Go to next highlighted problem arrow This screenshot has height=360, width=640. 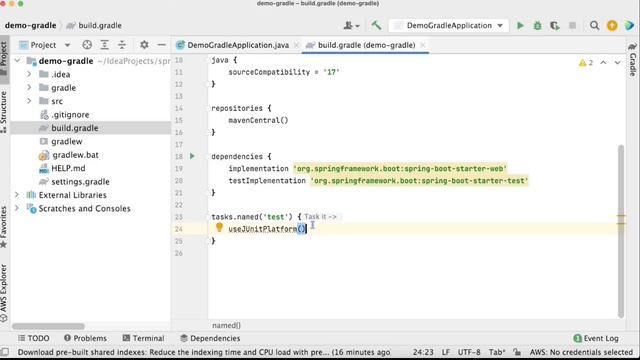617,62
